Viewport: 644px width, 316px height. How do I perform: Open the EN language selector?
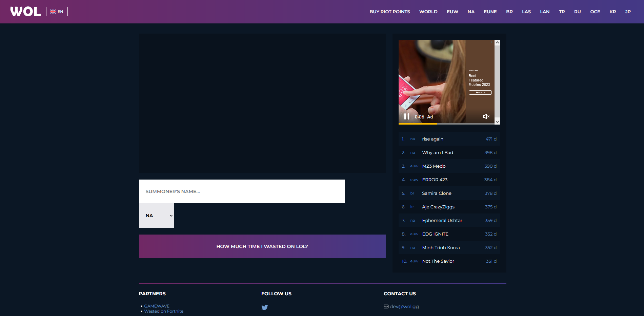tap(57, 12)
